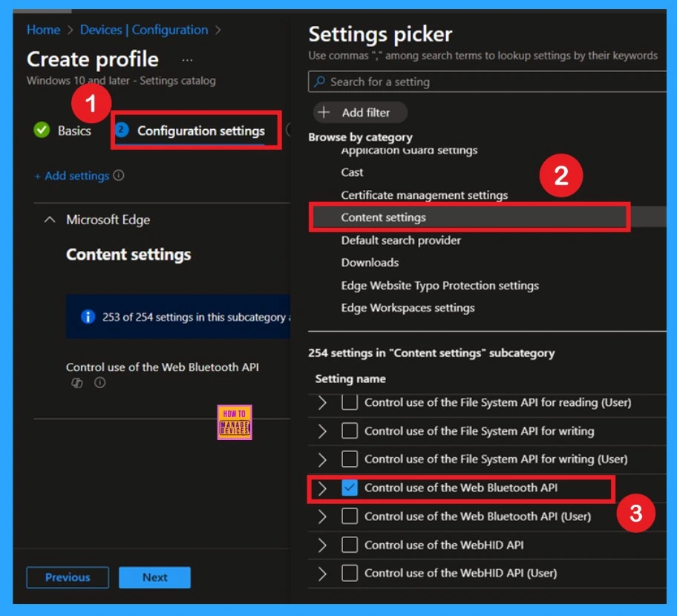677x616 pixels.
Task: Expand the WebHID API row chevron
Action: pos(322,545)
